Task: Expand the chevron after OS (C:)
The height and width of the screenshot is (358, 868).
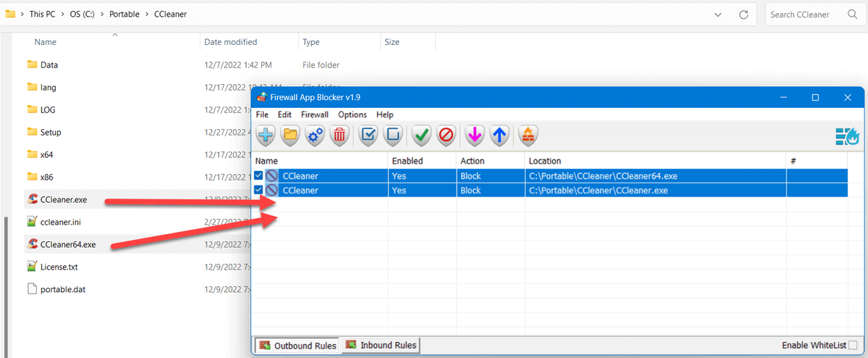Action: click(x=102, y=14)
